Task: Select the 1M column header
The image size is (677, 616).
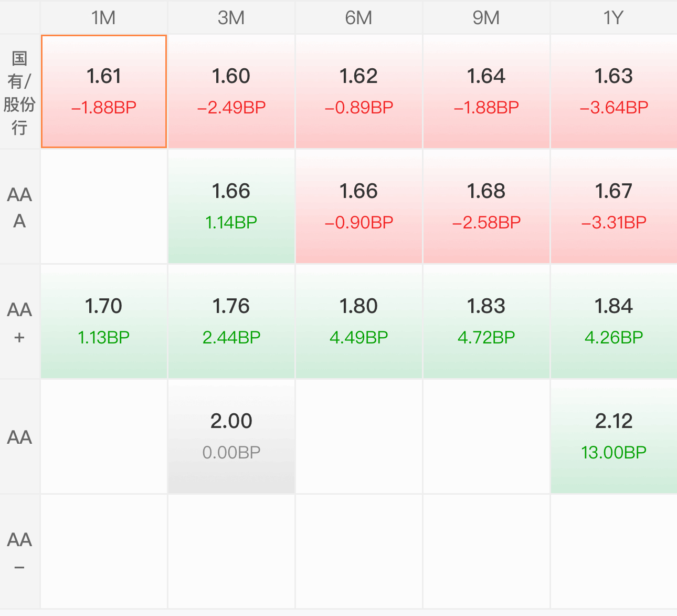Action: (x=104, y=18)
